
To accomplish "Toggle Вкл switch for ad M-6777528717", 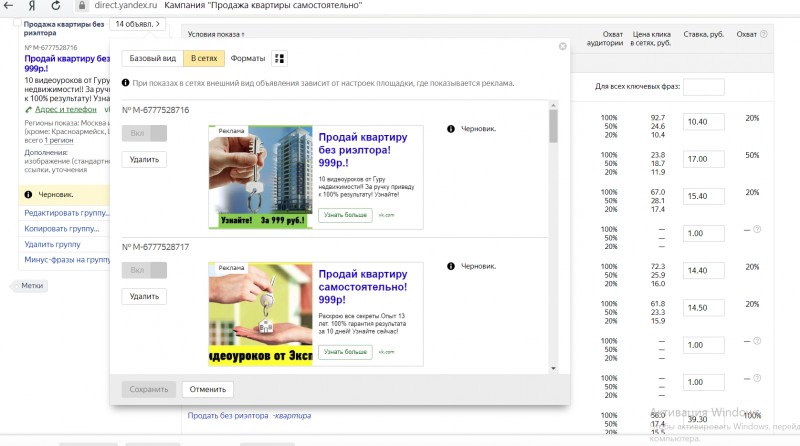I will [144, 270].
